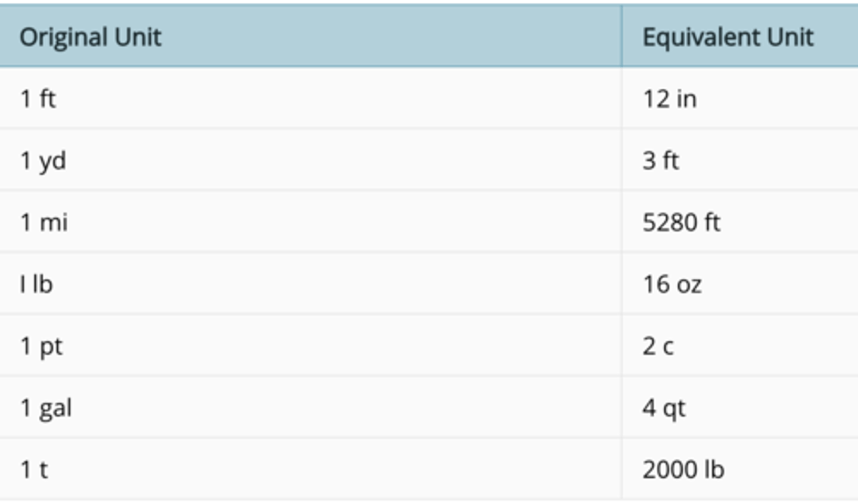858x504 pixels.
Task: Click the "I lb" cell
Action: (x=36, y=284)
